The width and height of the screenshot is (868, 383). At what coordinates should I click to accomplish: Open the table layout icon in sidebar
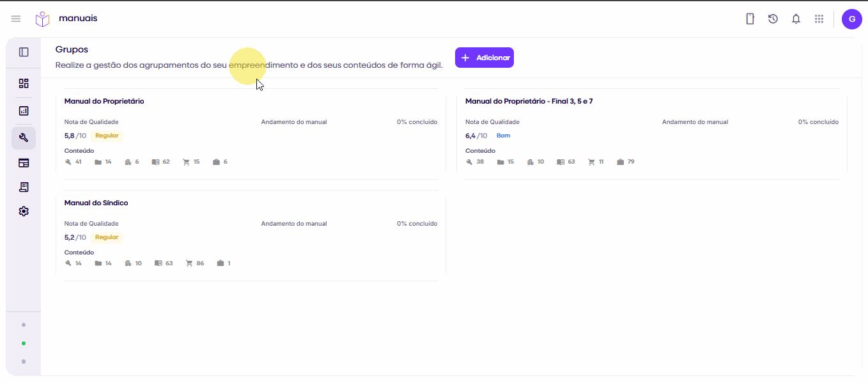(24, 163)
